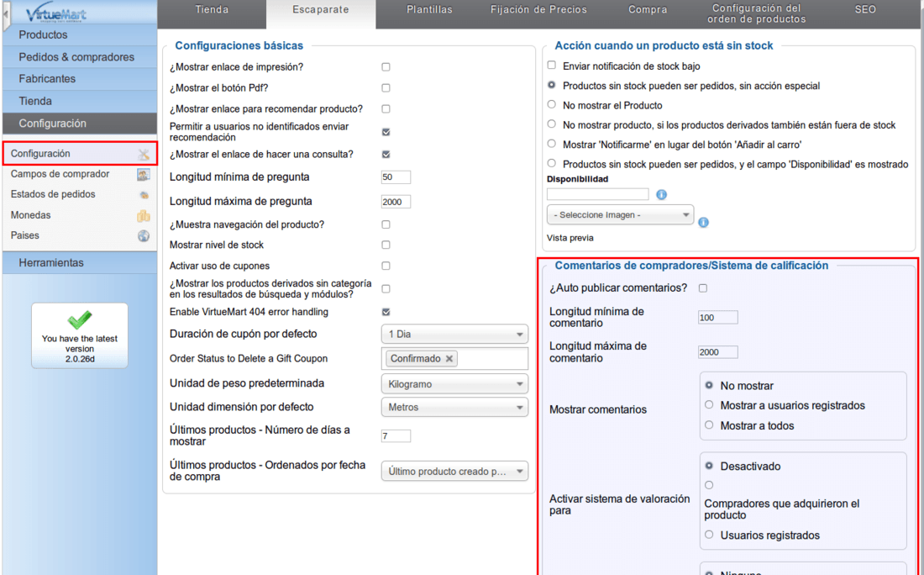Screen dimensions: 924x575
Task: Select Mostrar a usuarios registrados radio
Action: (x=709, y=404)
